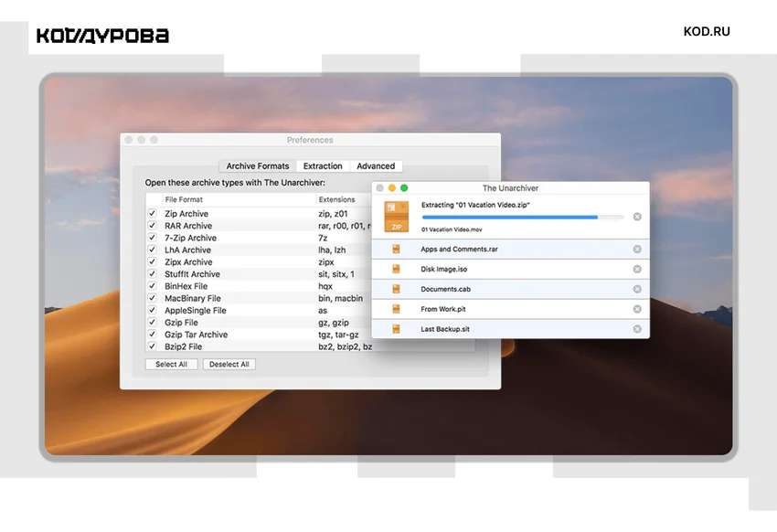The image size is (777, 532).
Task: Select the Documents.cab row
Action: coord(510,289)
